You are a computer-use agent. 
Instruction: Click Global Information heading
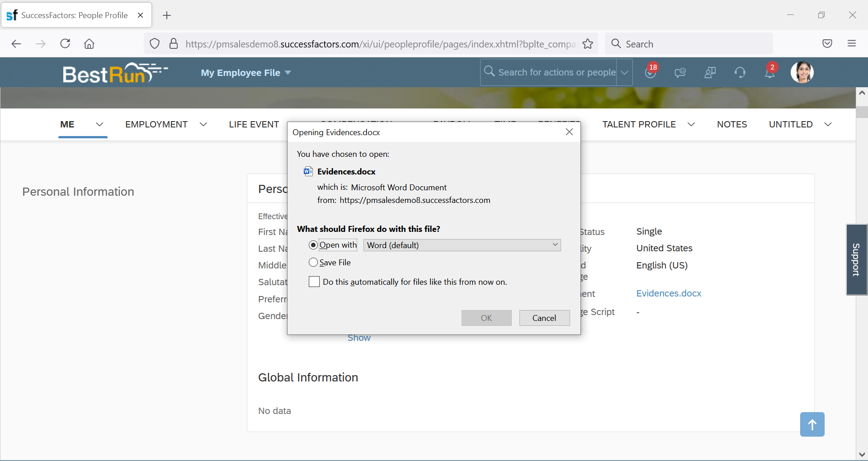(x=308, y=377)
